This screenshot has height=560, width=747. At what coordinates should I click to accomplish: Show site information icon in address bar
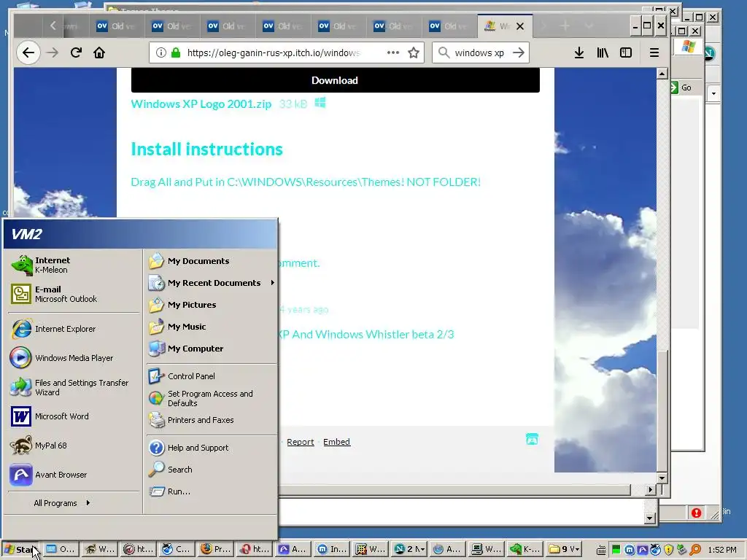(161, 52)
